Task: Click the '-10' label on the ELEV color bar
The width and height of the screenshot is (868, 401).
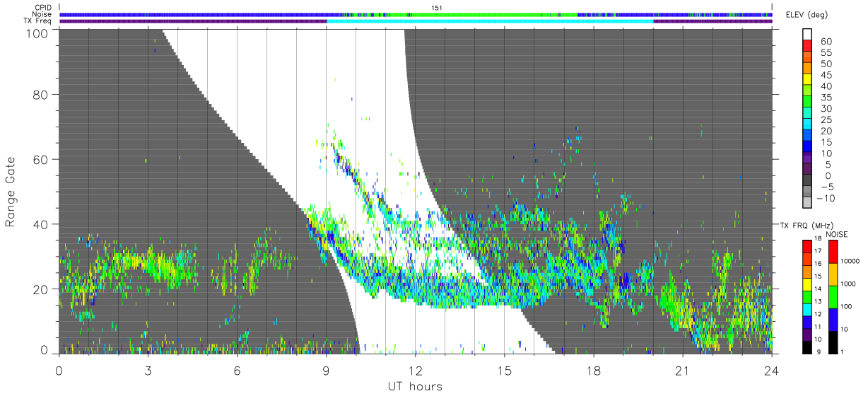Action: pyautogui.click(x=827, y=199)
